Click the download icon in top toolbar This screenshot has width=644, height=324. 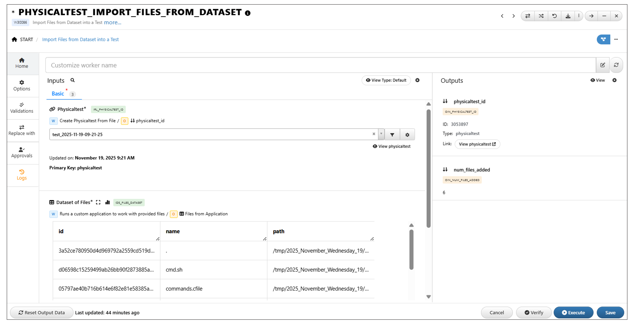(x=568, y=16)
